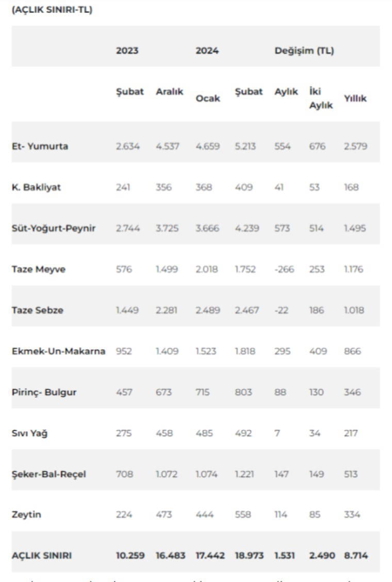The height and width of the screenshot is (582, 392).
Task: Click the Yıllık column header
Action: [x=355, y=98]
